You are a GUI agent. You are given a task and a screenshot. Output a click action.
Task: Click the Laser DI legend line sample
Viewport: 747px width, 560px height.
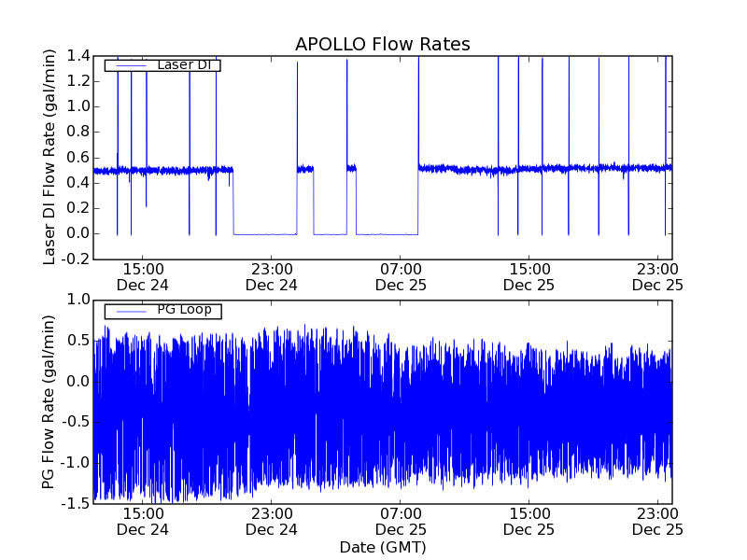pos(131,65)
